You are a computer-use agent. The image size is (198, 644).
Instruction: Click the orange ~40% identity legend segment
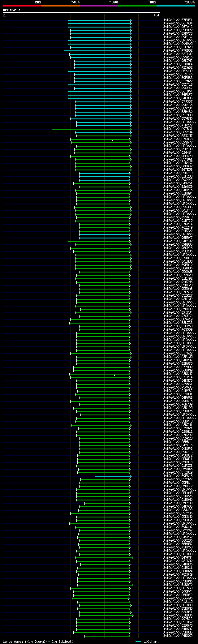pyautogui.click(x=61, y=6)
